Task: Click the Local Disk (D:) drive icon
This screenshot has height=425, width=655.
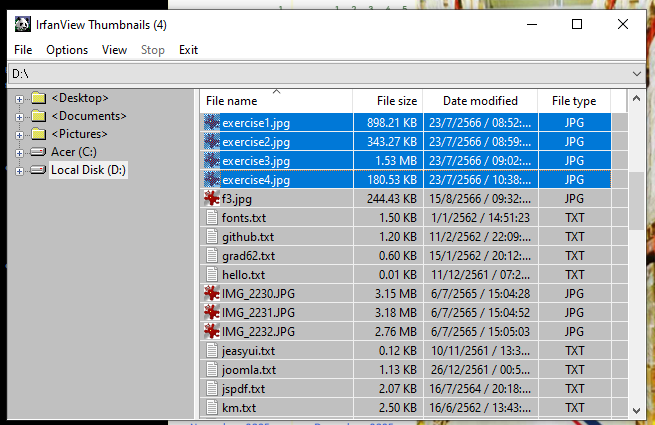Action: point(38,170)
